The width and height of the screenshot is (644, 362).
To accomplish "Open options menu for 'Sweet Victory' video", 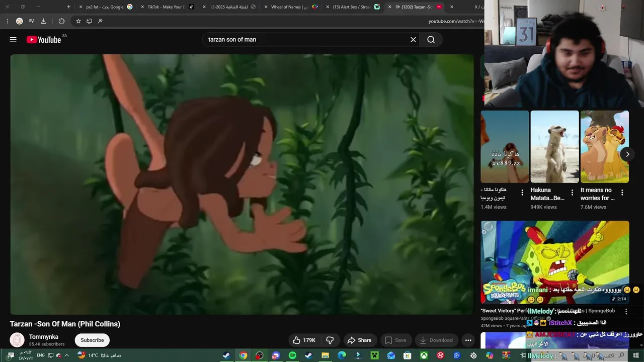I will (626, 311).
